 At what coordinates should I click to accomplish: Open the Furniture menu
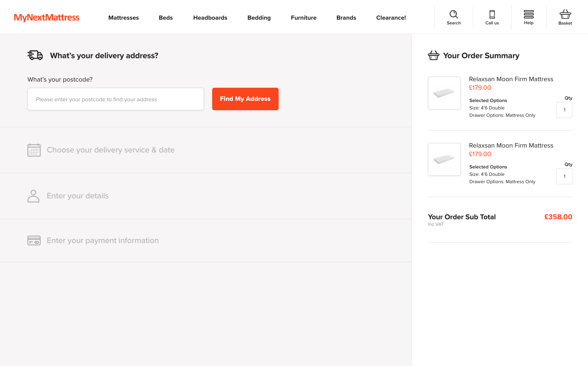click(304, 18)
